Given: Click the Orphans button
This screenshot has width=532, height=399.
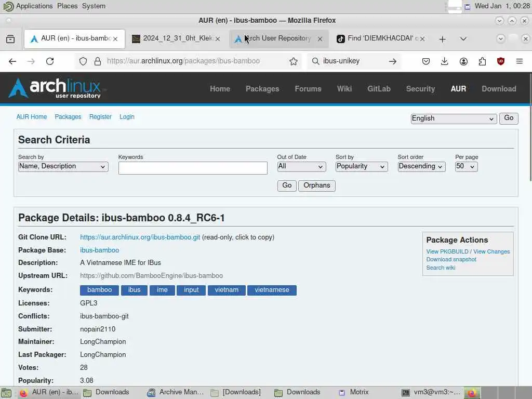Looking at the screenshot, I should click(x=317, y=185).
